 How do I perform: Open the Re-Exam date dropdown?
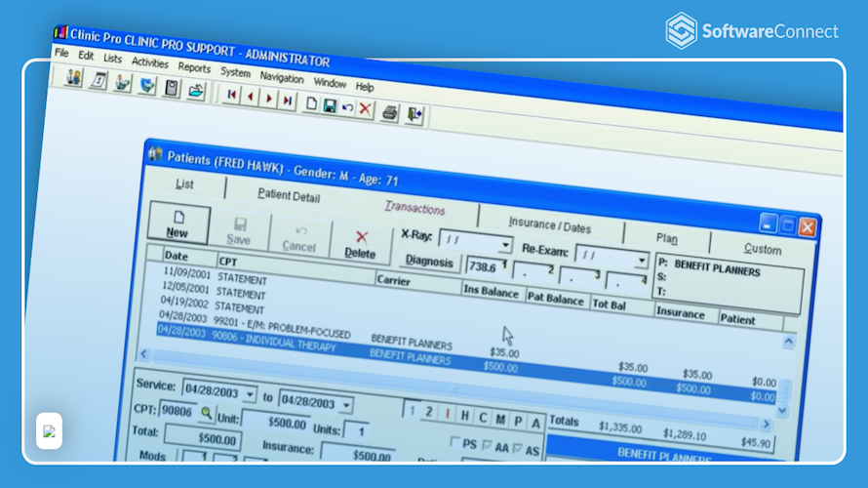click(x=641, y=260)
